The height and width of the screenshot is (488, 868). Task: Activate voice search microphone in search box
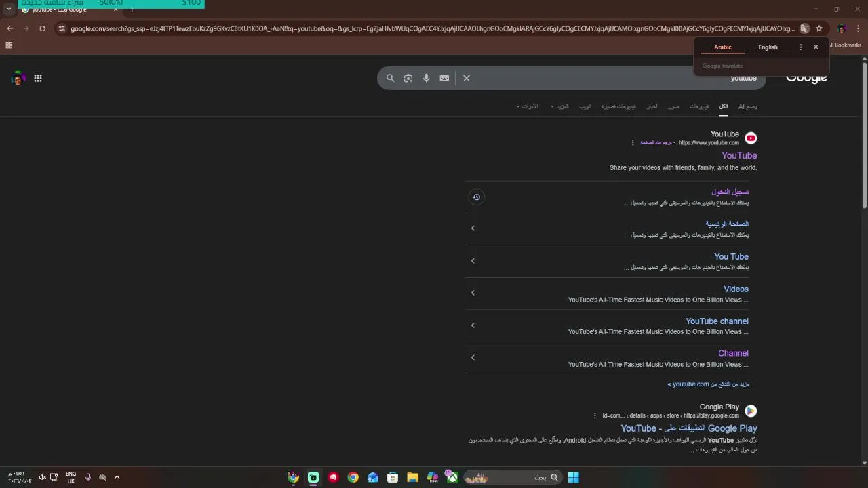click(x=426, y=78)
